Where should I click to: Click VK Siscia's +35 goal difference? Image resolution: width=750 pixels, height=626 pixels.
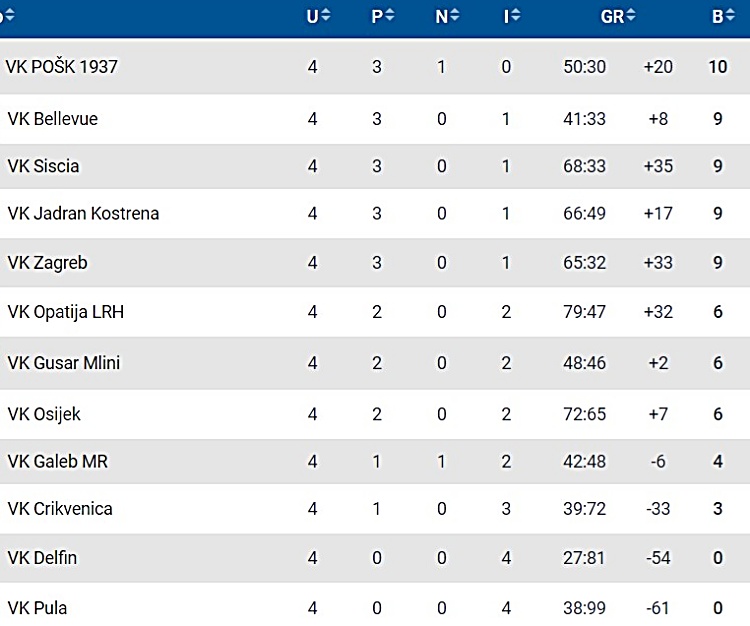[x=658, y=166]
